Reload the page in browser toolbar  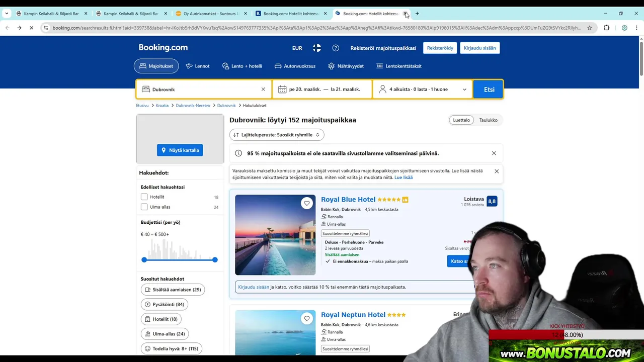pos(31,28)
